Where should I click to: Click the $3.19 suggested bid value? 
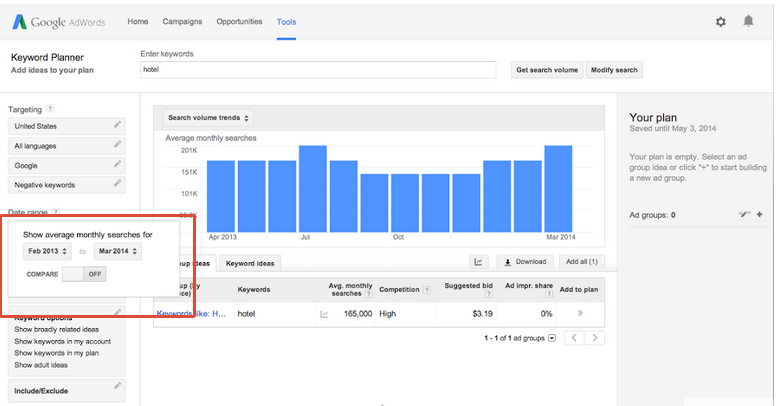pos(482,314)
